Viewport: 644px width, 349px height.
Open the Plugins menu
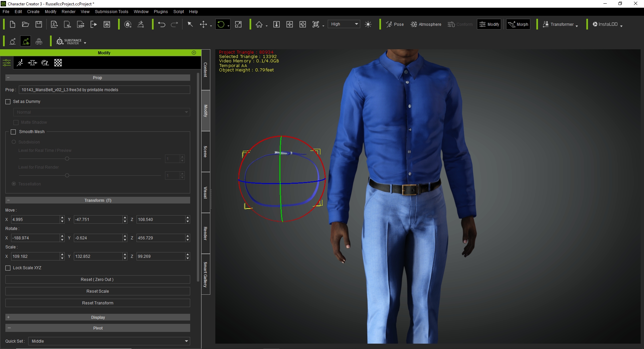(161, 11)
